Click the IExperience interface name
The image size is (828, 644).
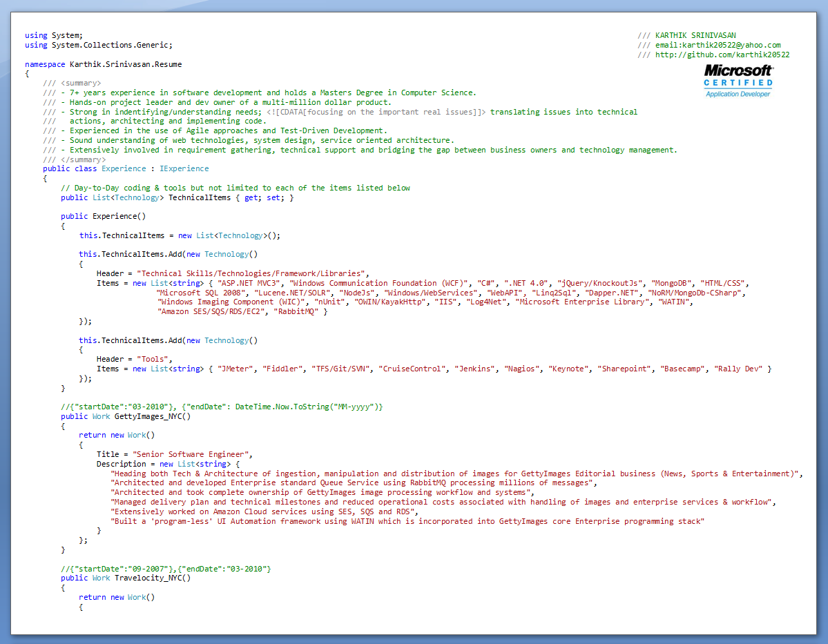184,168
